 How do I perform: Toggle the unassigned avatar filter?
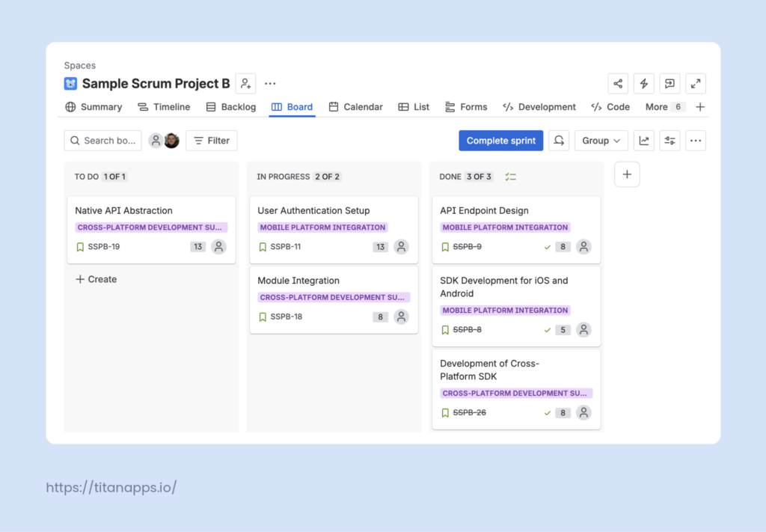pyautogui.click(x=156, y=141)
